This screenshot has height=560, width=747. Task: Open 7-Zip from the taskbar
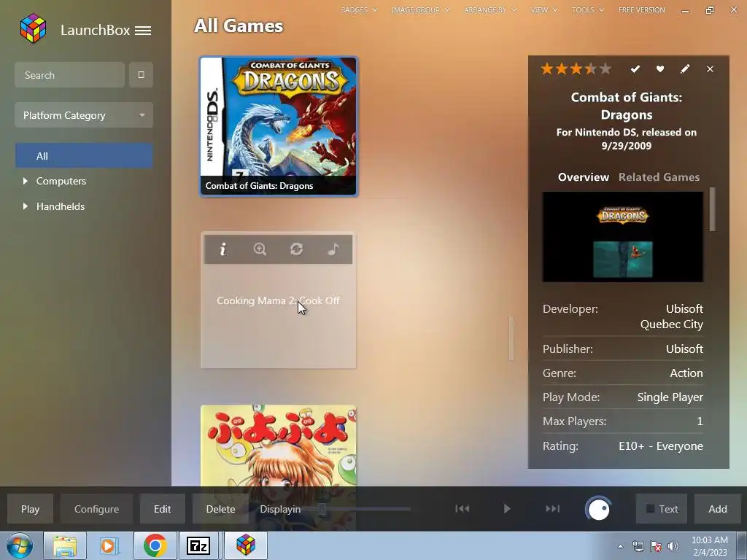[198, 545]
